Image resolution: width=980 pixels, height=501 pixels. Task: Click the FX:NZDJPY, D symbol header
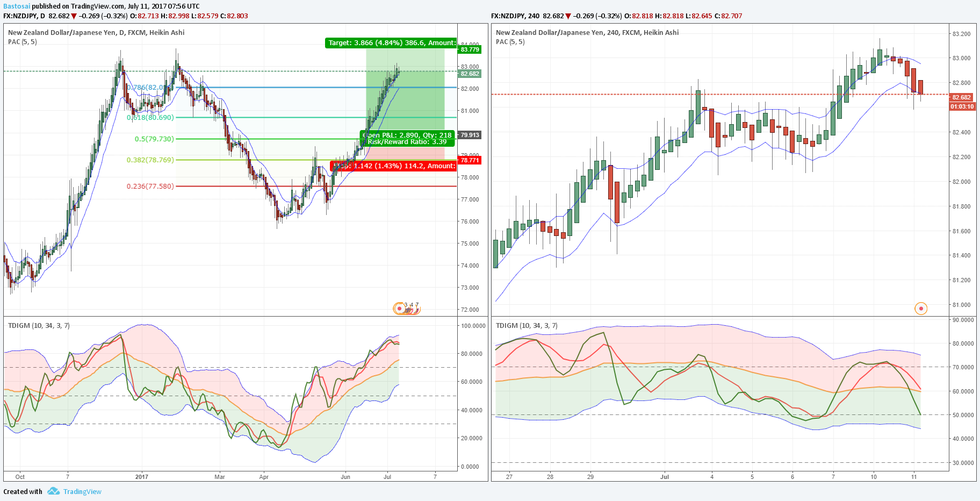tap(24, 16)
